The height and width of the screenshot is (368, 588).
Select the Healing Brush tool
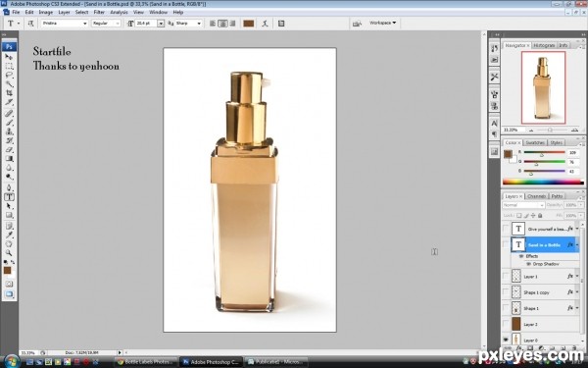tap(9, 114)
